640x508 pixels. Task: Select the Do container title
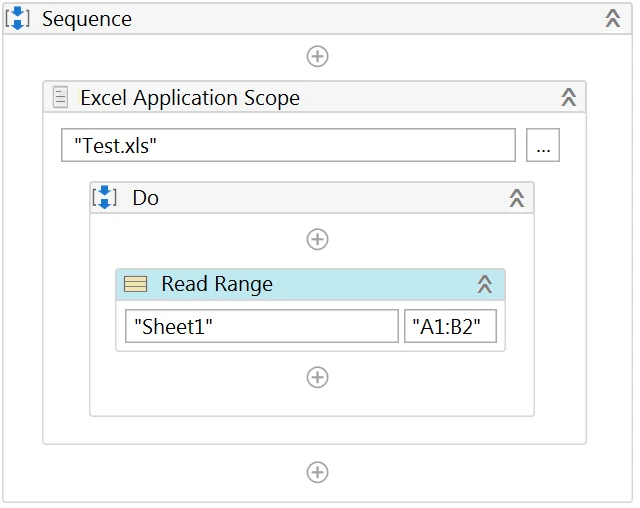tap(146, 198)
